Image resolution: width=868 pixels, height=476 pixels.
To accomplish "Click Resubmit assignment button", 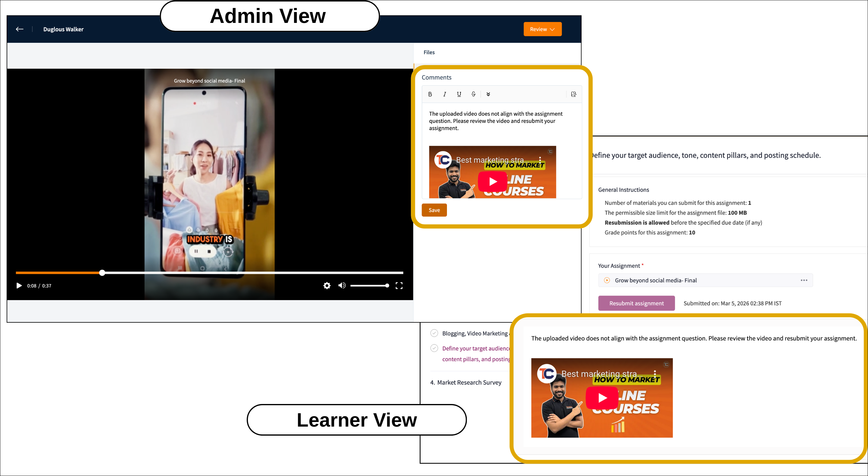I will [636, 303].
